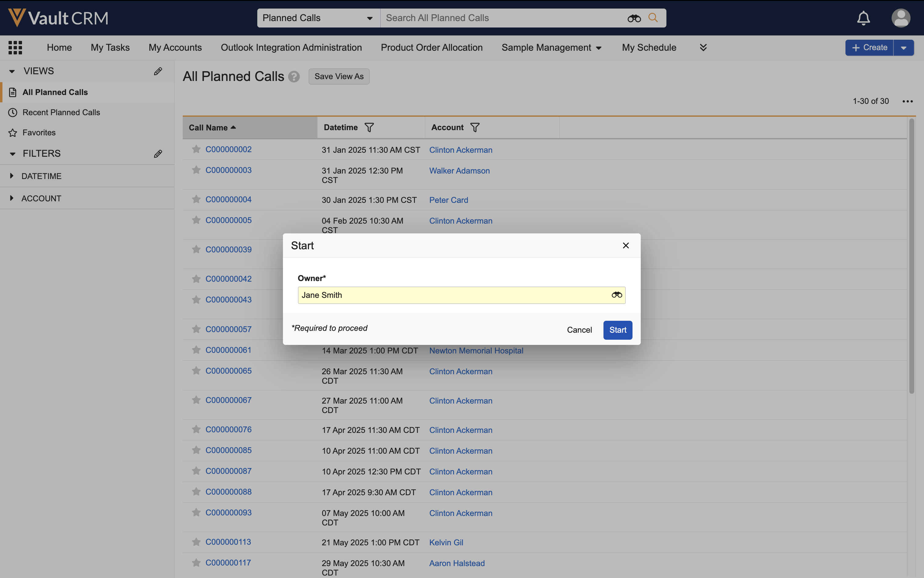924x578 pixels.
Task: Open the Planned Calls search scope dropdown
Action: 318,18
